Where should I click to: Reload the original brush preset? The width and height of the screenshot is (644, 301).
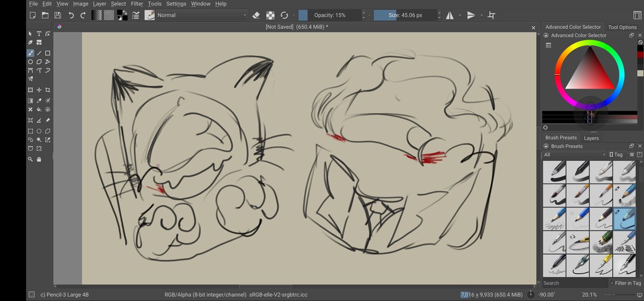[284, 15]
